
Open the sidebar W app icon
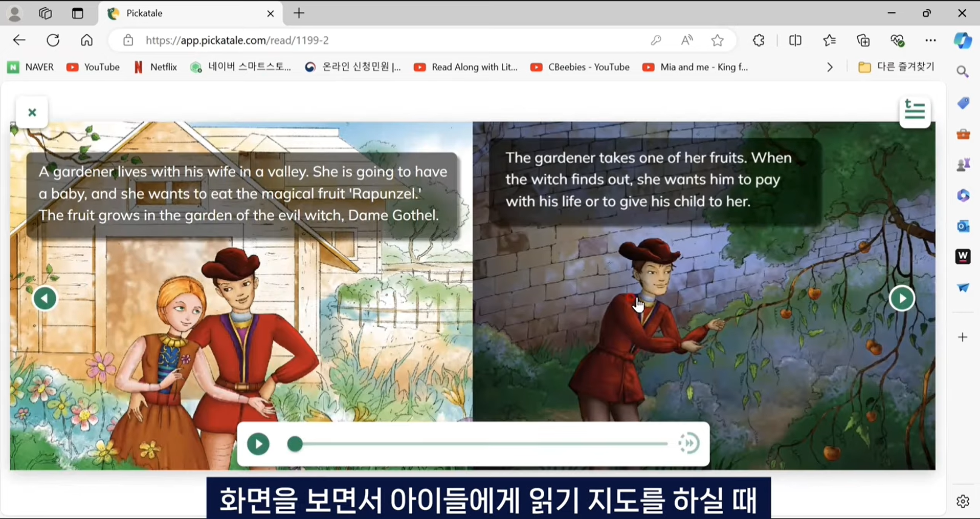(x=963, y=256)
